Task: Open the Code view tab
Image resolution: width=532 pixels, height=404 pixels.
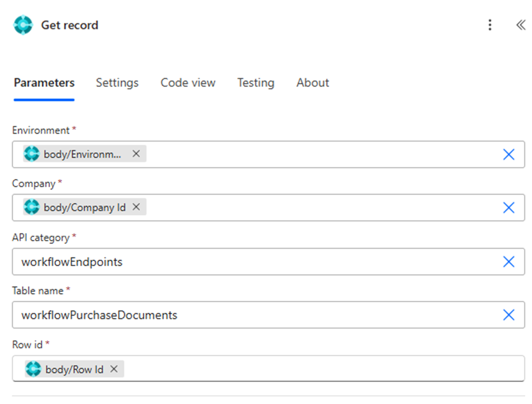Action: point(188,83)
